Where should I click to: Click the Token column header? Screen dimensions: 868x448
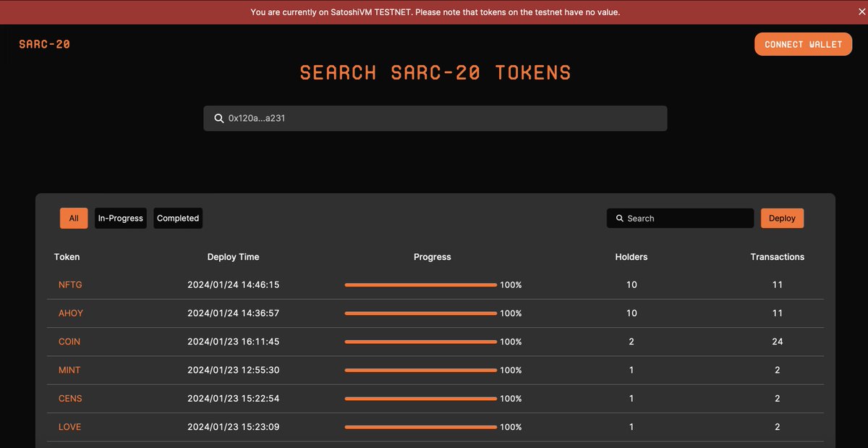click(x=67, y=257)
